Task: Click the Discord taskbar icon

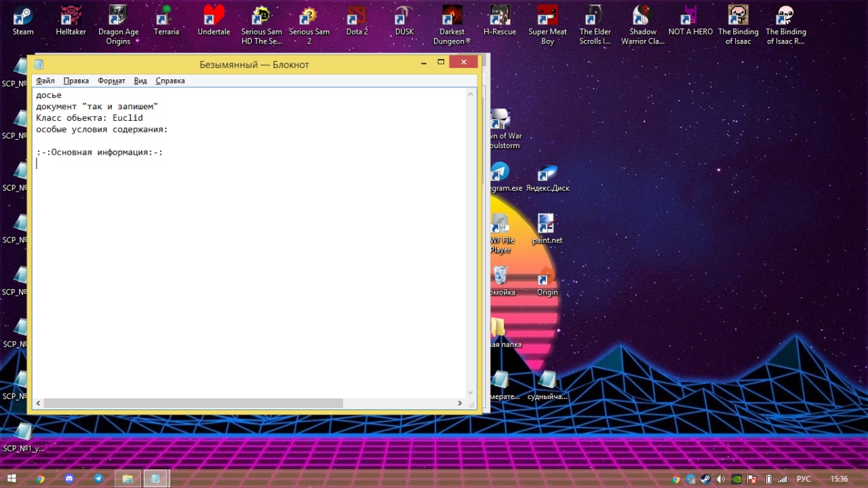Action: [68, 478]
